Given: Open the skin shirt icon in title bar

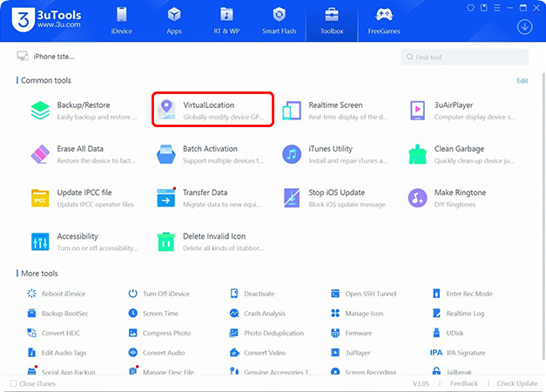Looking at the screenshot, I should 470,8.
